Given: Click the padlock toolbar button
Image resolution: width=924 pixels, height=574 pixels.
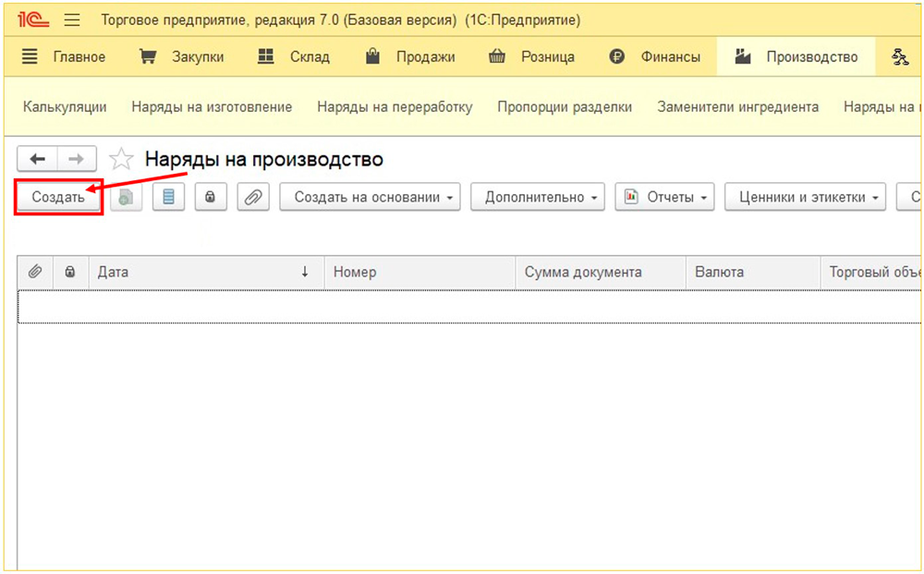Looking at the screenshot, I should 211,197.
